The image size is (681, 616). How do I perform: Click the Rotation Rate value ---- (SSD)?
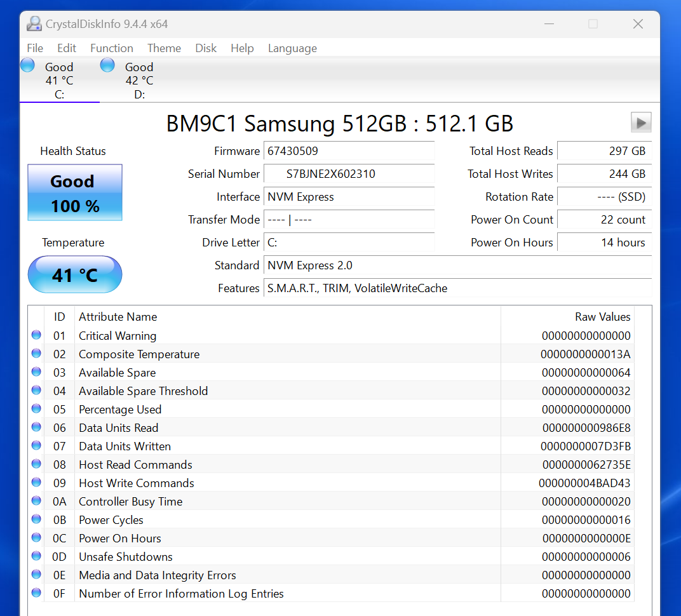[605, 197]
